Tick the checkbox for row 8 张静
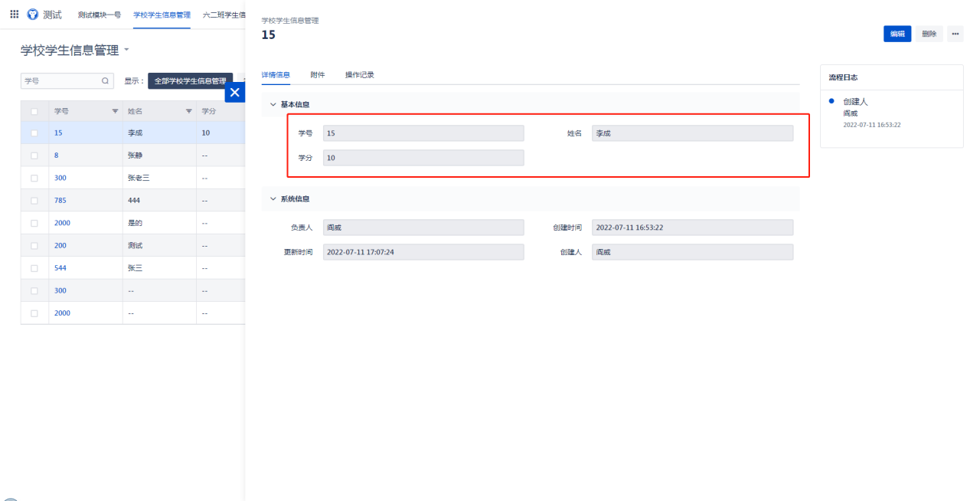The image size is (980, 501). click(x=34, y=156)
